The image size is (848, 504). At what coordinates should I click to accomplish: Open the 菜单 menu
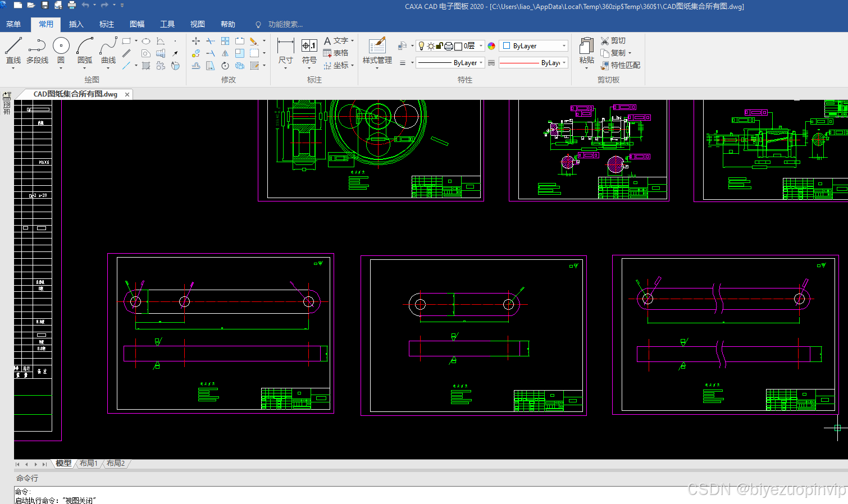tap(13, 24)
